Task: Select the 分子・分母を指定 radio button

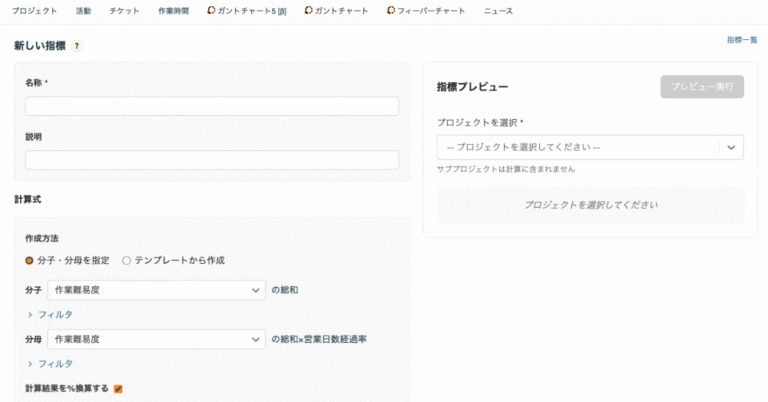Action: click(30, 260)
